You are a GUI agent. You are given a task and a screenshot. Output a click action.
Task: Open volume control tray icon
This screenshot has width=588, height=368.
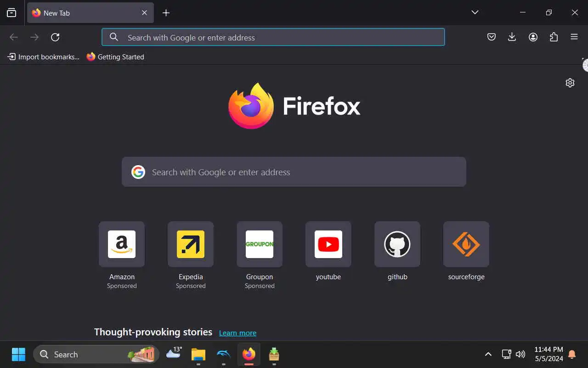(520, 354)
